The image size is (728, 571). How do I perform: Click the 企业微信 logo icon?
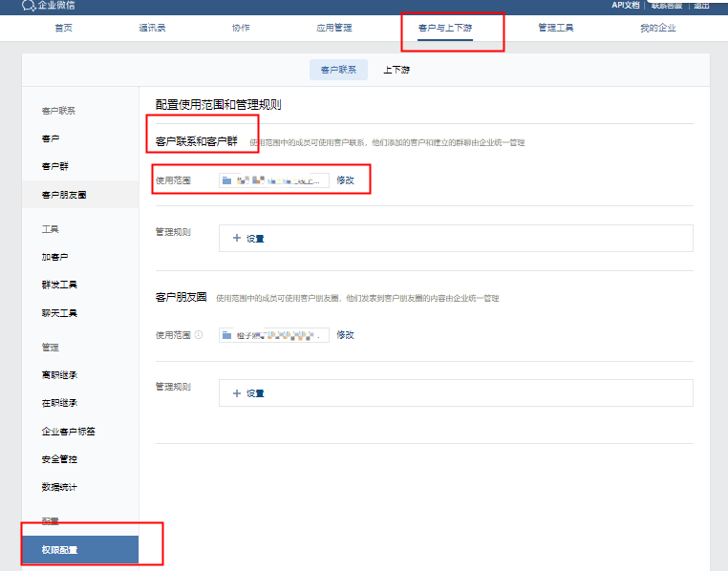point(28,6)
